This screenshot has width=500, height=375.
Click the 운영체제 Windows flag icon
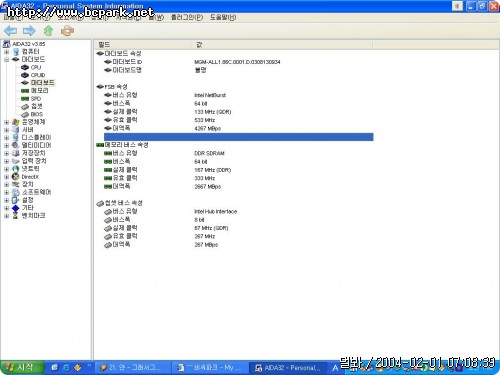(x=16, y=122)
